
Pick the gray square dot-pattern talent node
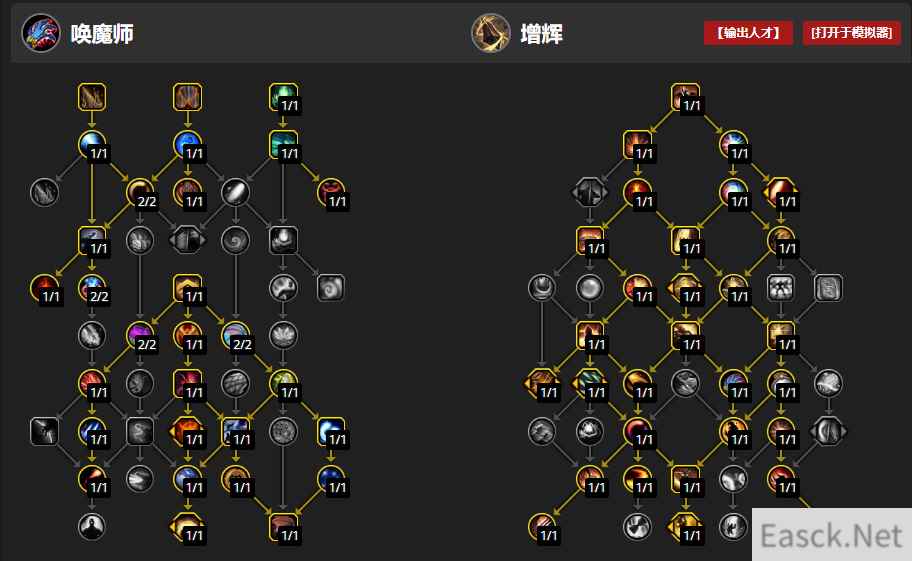point(781,288)
